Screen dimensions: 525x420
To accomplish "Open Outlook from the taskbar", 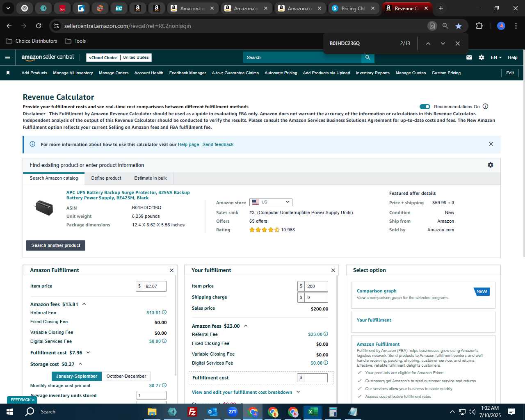I will pos(212,412).
